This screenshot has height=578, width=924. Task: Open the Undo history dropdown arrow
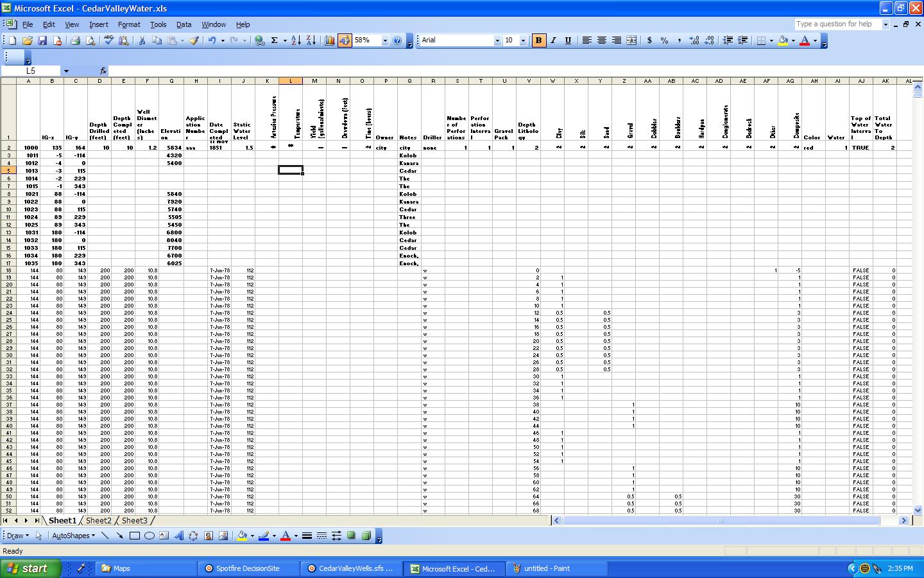(x=223, y=40)
